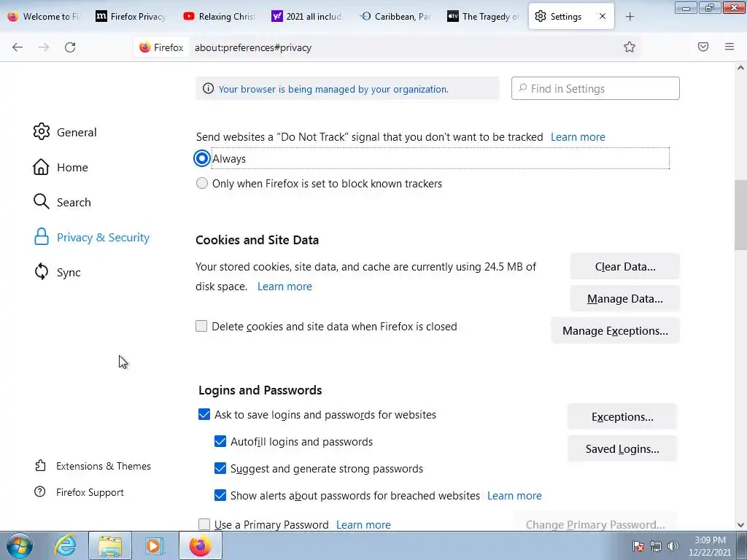Click Clear Data button
The width and height of the screenshot is (747, 560).
click(625, 266)
